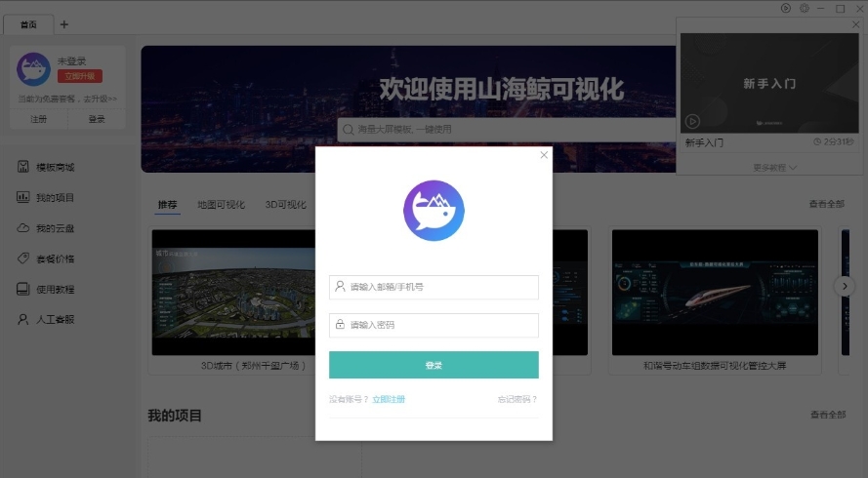This screenshot has height=478, width=868.
Task: Open the 立即注册 link
Action: click(x=389, y=399)
